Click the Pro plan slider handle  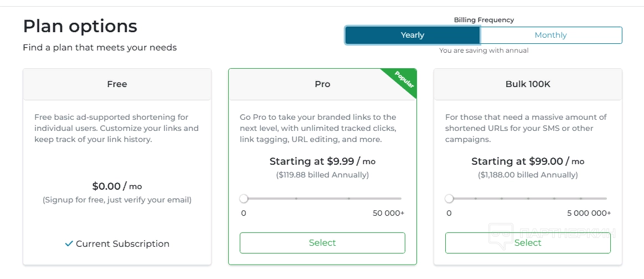tap(244, 198)
